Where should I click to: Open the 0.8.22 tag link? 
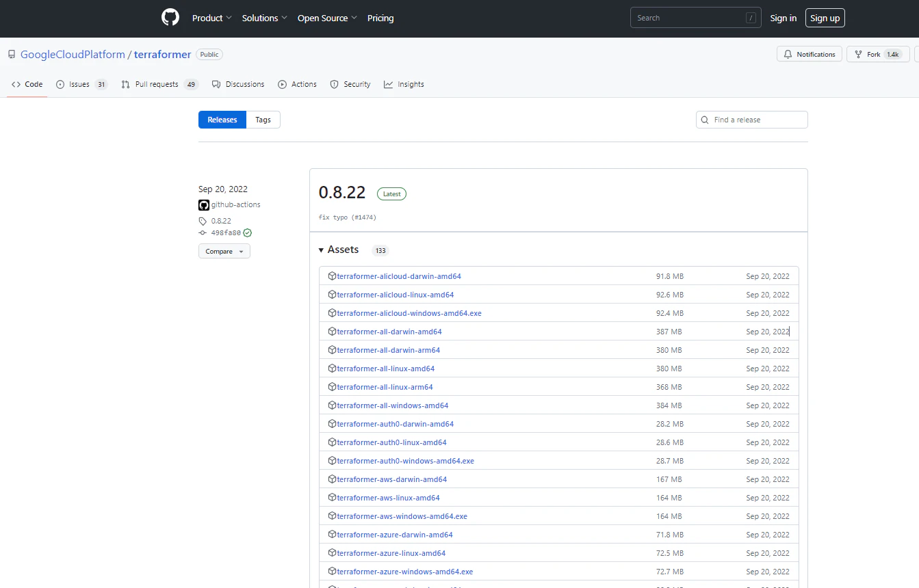point(221,222)
